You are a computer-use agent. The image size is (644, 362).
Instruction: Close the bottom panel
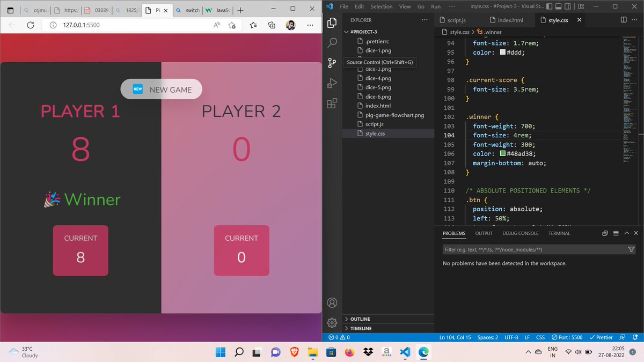[x=636, y=233]
